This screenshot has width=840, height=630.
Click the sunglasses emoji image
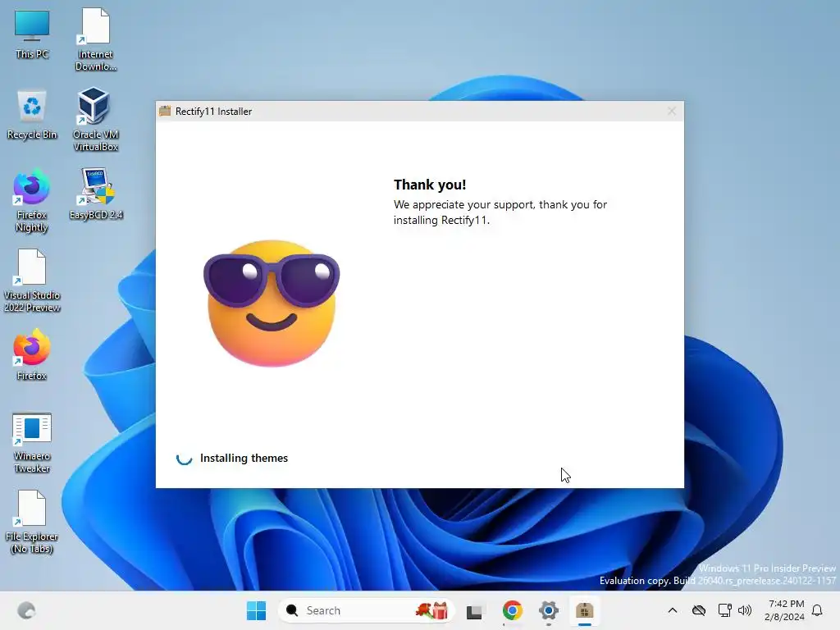[272, 304]
